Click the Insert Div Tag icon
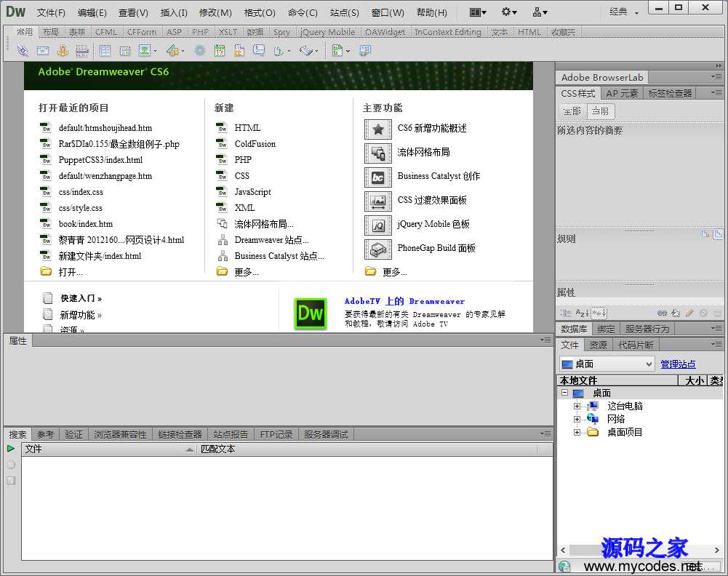The height and width of the screenshot is (576, 728). point(125,51)
